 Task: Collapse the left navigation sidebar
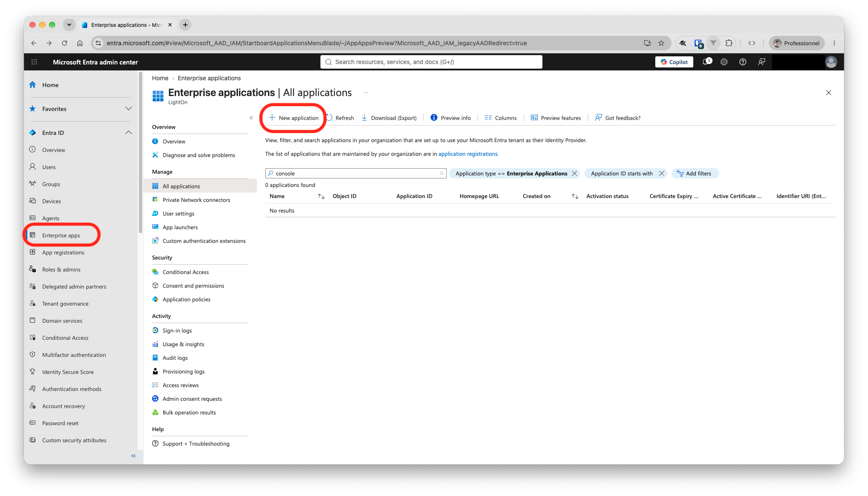(133, 456)
